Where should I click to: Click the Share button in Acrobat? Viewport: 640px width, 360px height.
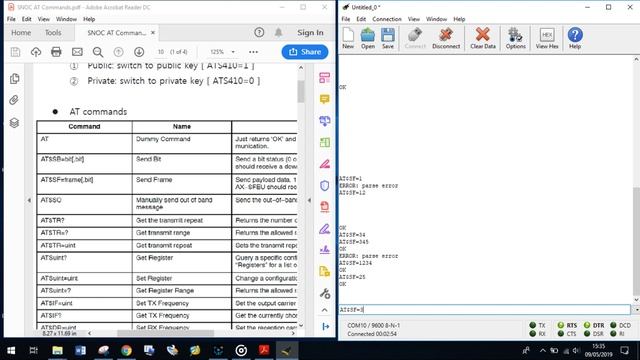(x=305, y=52)
